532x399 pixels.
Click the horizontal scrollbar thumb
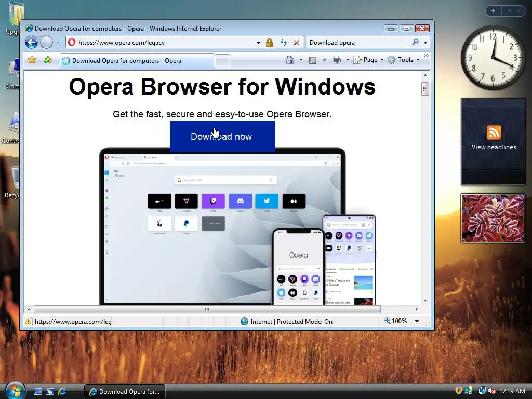(x=207, y=309)
